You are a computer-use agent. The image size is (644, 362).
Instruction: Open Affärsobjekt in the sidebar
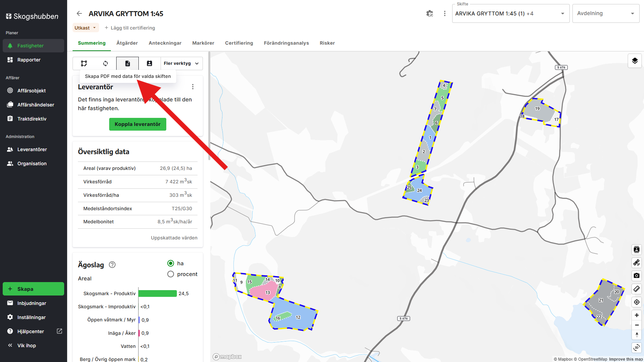[33, 91]
